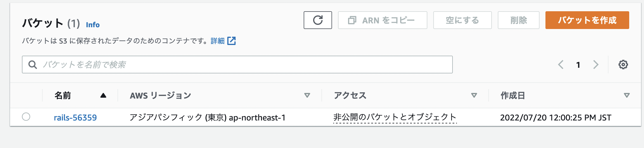Sort by 名前 ascending arrow
This screenshot has height=148, width=644.
(x=103, y=95)
